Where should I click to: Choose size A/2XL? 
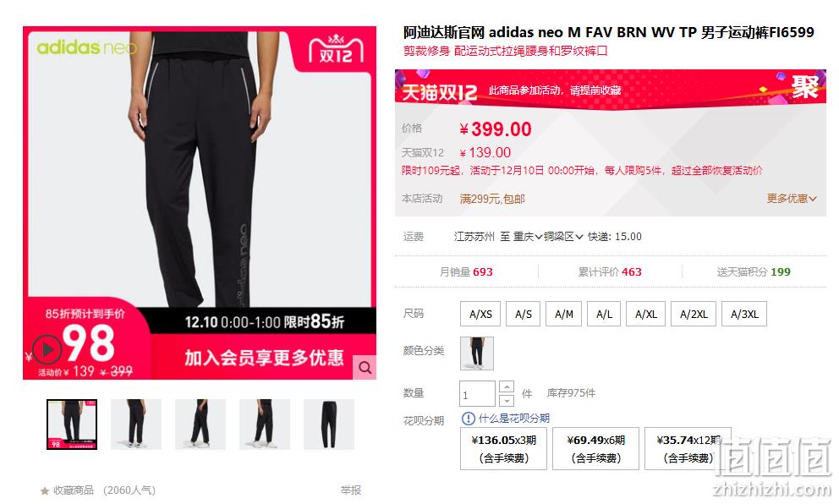click(x=694, y=314)
